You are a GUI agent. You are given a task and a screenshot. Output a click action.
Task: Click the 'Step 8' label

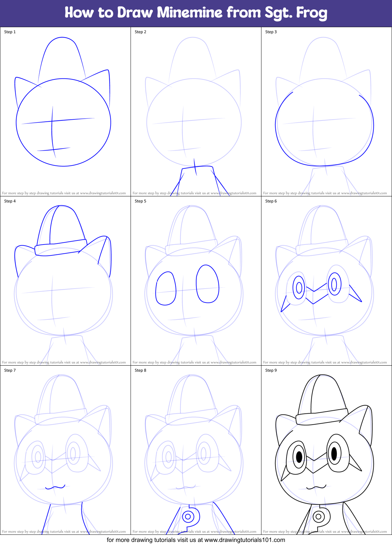[140, 370]
